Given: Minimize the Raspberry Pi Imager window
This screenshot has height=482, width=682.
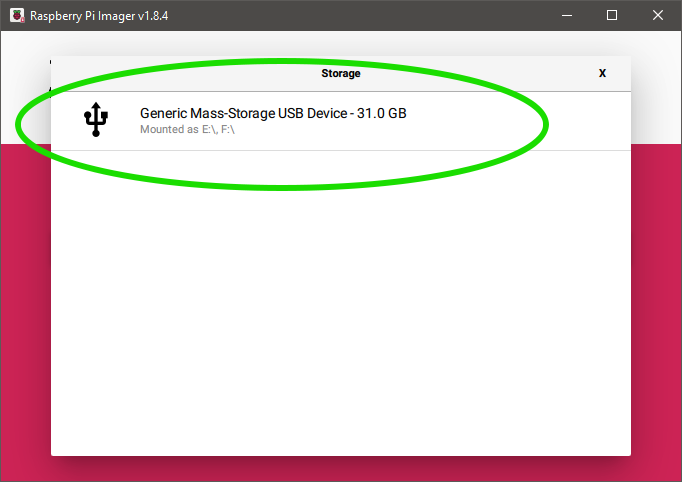Looking at the screenshot, I should click(x=567, y=15).
